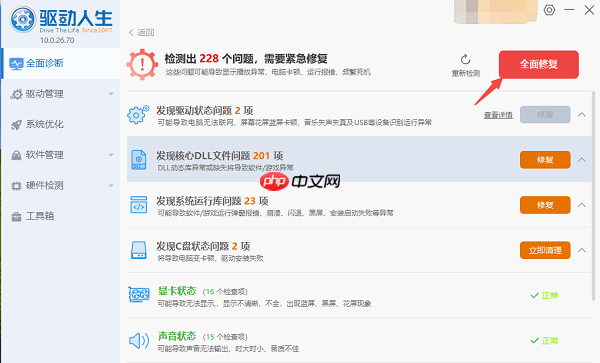Go back with the 返回 link
The height and width of the screenshot is (363, 600).
[142, 33]
